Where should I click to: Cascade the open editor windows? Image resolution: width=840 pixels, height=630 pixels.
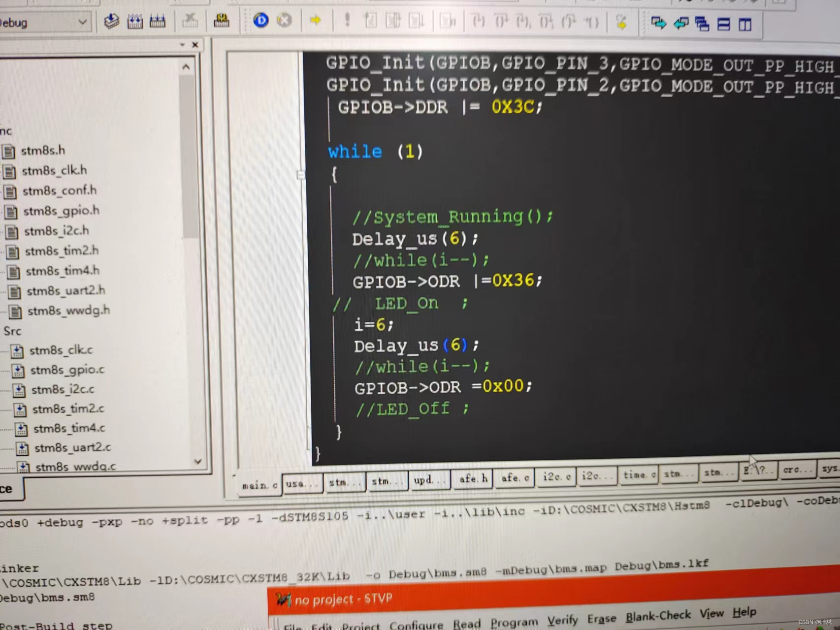pyautogui.click(x=701, y=23)
